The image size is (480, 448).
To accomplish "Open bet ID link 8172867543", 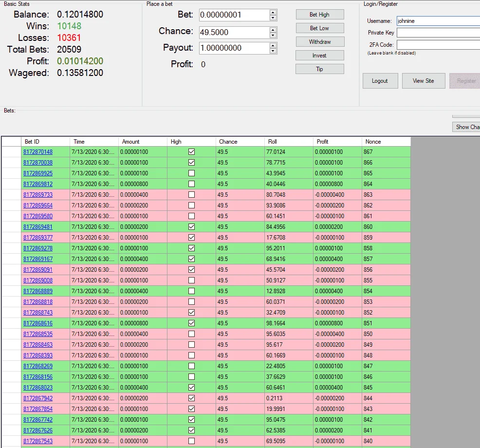I will point(38,441).
